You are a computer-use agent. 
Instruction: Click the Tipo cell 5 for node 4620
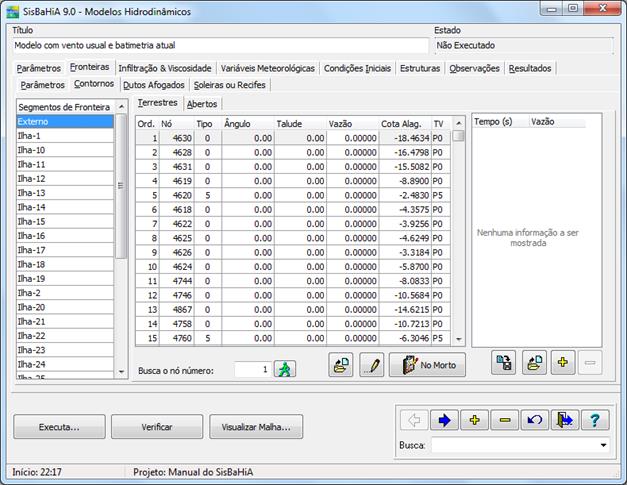tap(208, 196)
